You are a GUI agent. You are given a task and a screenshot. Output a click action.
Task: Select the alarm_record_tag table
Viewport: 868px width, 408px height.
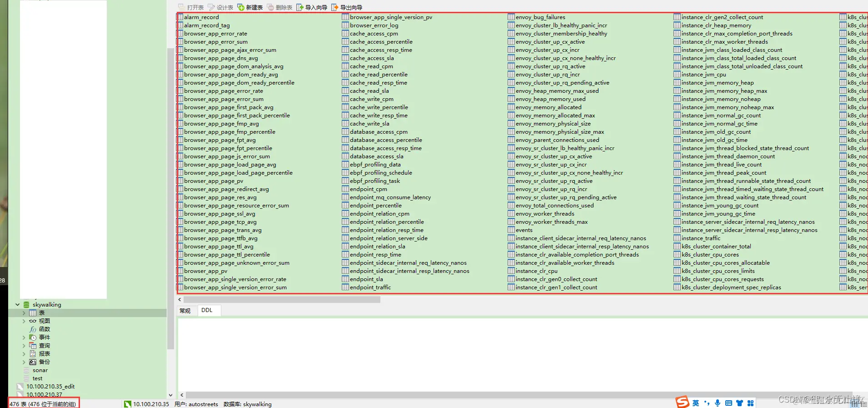click(207, 25)
